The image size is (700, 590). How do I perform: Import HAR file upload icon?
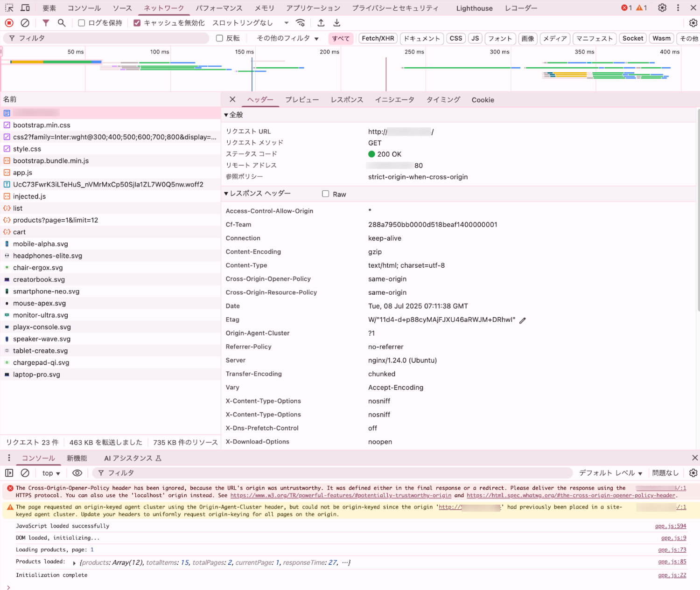click(321, 23)
